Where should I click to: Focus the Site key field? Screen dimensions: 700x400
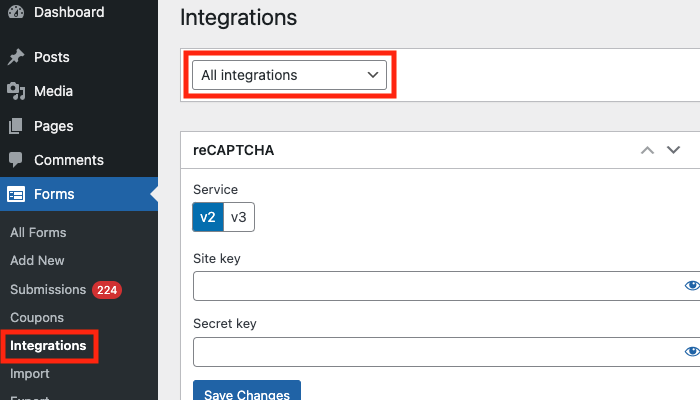[x=446, y=286]
